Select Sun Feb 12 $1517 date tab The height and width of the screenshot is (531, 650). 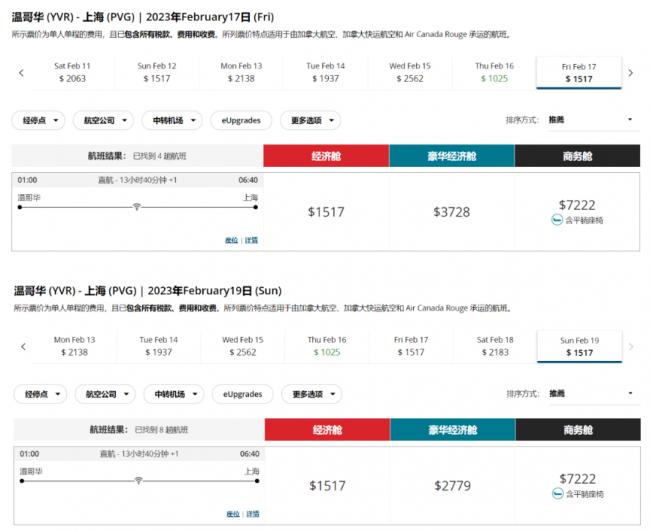pyautogui.click(x=157, y=73)
